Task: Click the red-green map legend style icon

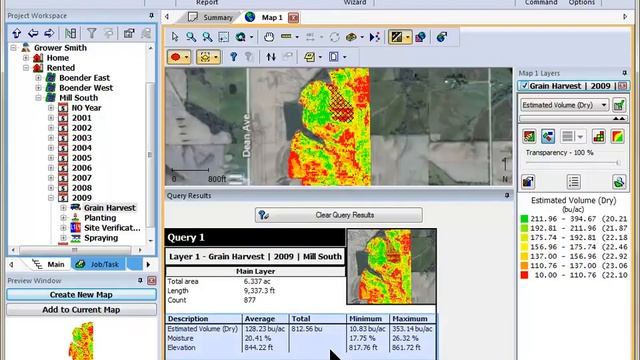Action: click(529, 136)
